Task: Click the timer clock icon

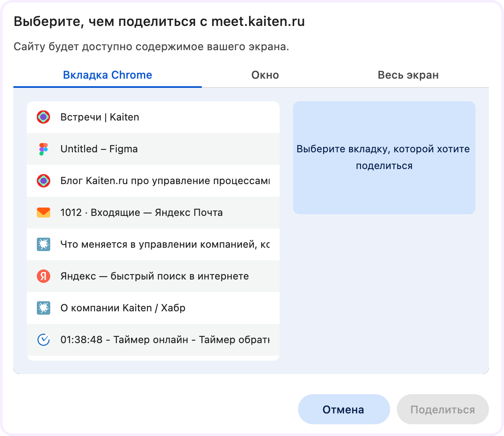Action: tap(44, 340)
